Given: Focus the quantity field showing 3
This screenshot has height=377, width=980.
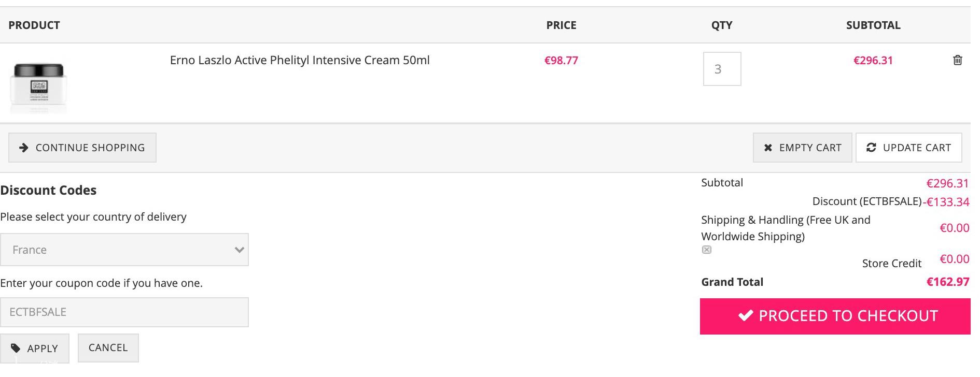Looking at the screenshot, I should (722, 69).
